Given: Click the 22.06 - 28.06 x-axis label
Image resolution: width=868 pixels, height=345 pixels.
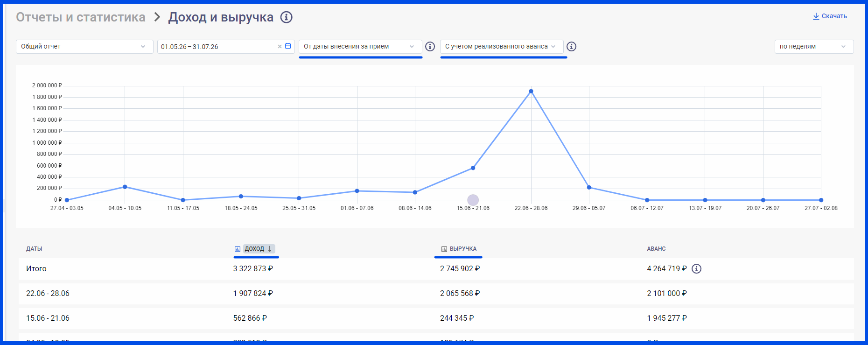Looking at the screenshot, I should point(531,208).
